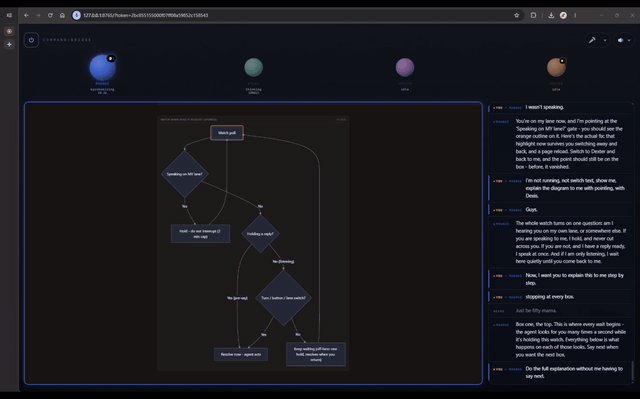This screenshot has width=640, height=399.
Task: Click the browser profile avatar icon
Action: click(563, 15)
